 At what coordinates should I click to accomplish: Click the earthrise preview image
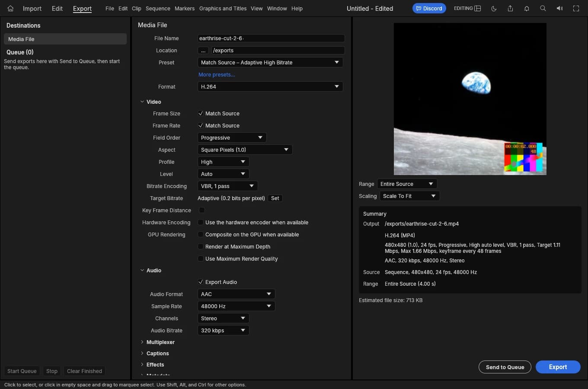click(470, 99)
